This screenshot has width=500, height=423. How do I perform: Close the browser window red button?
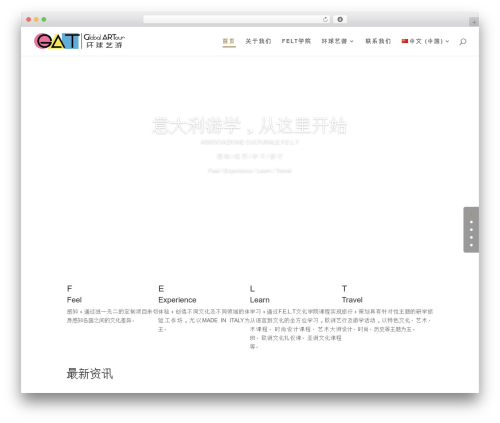29,19
